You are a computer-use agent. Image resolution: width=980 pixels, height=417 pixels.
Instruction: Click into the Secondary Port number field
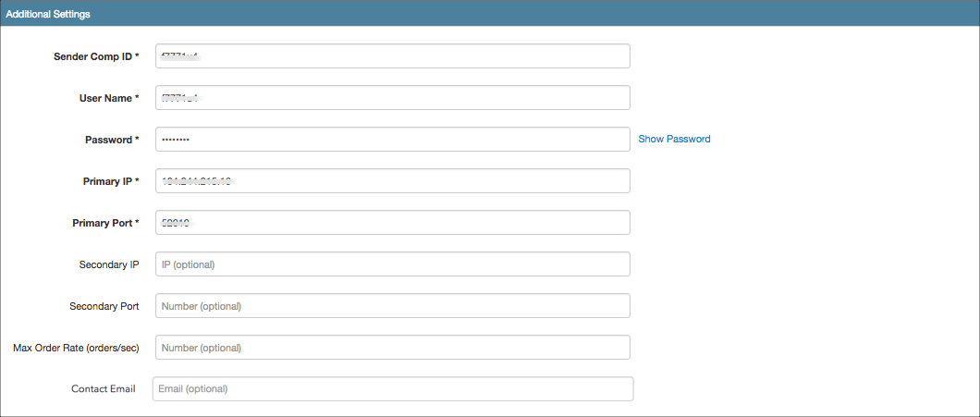tap(393, 306)
